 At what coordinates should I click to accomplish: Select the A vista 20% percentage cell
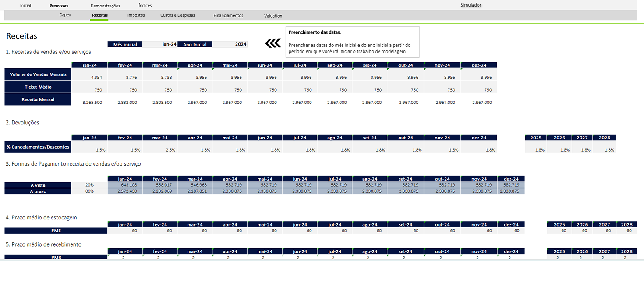89,185
